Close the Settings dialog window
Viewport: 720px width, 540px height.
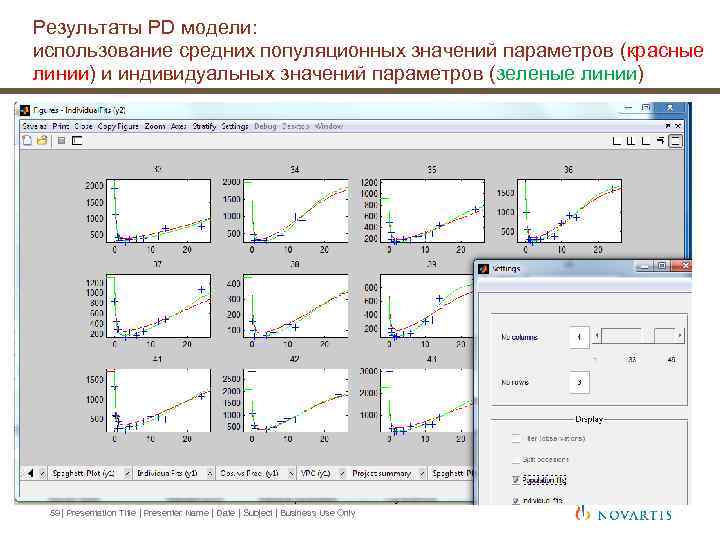click(x=682, y=266)
